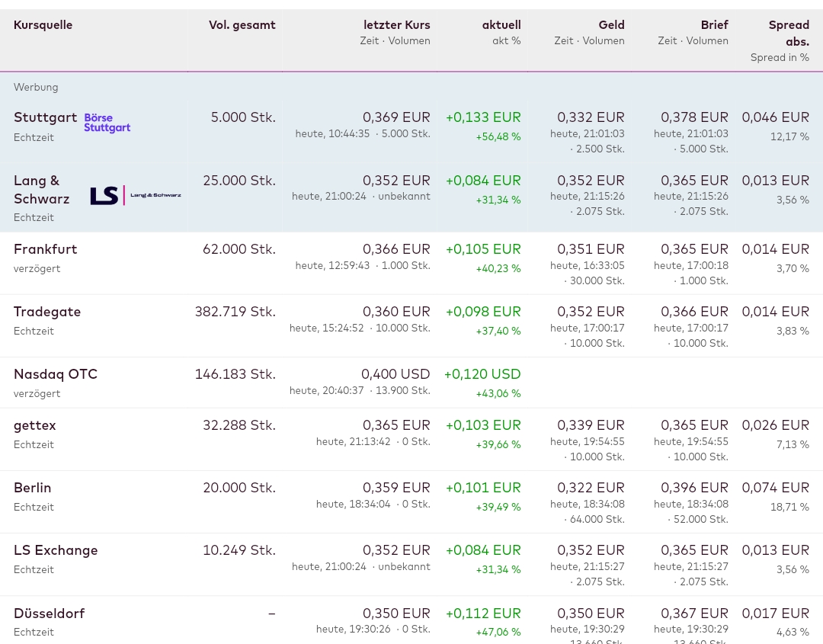The height and width of the screenshot is (644, 823).
Task: Select the Berlin exchange
Action: point(33,488)
